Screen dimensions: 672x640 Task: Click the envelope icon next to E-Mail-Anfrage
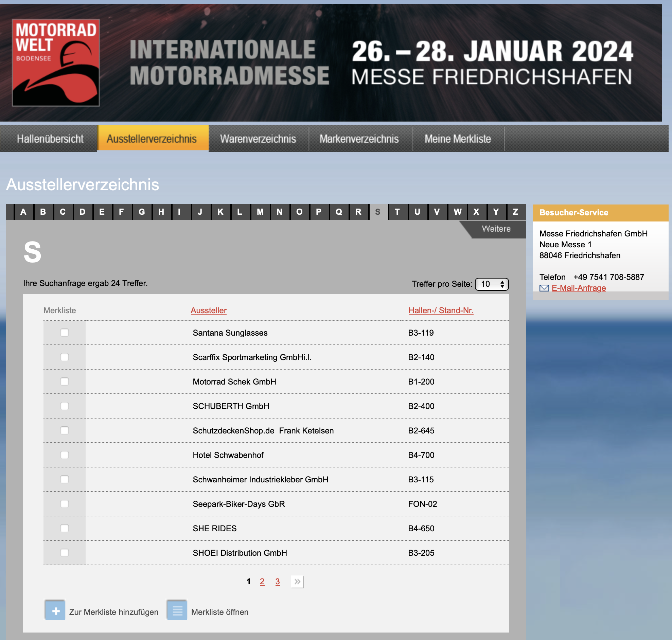pos(544,288)
